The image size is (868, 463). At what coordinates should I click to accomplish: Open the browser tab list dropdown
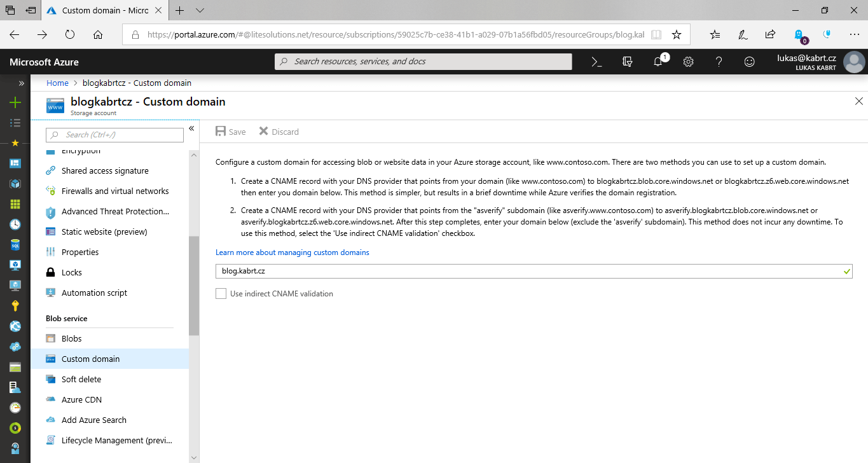coord(200,11)
